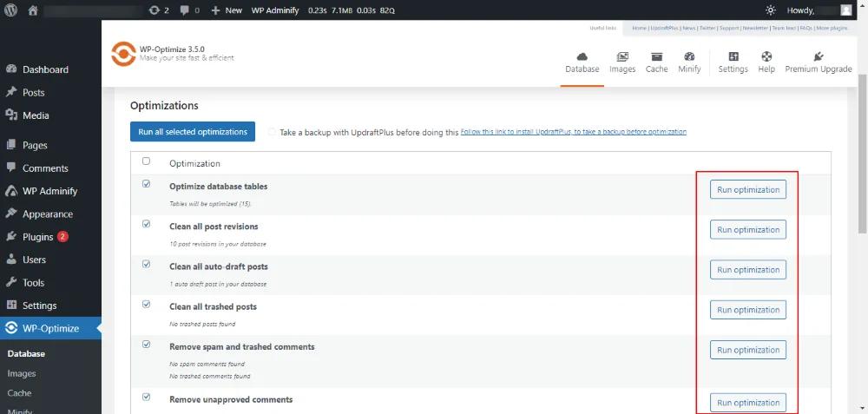Open the WP-Optimize Settings tab
The height and width of the screenshot is (414, 868).
coord(733,62)
